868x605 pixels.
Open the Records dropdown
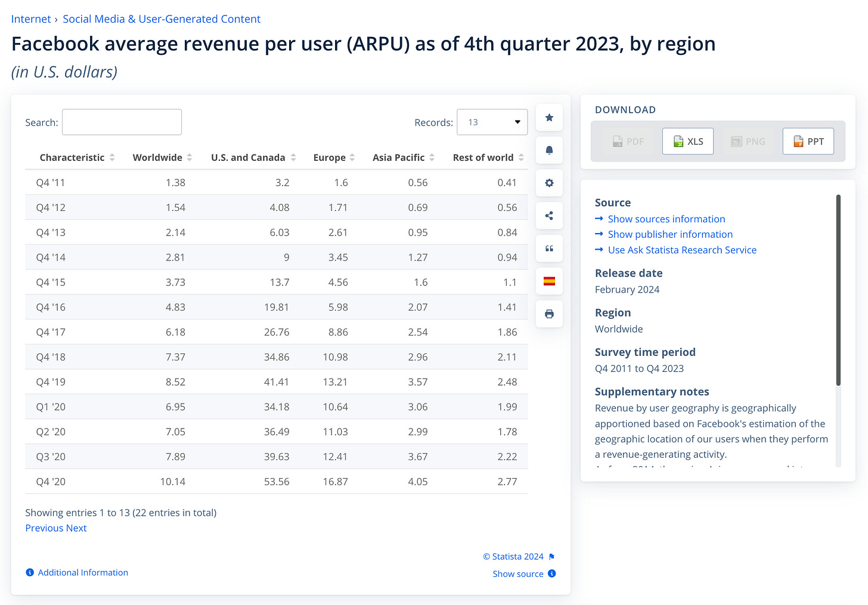click(x=492, y=122)
